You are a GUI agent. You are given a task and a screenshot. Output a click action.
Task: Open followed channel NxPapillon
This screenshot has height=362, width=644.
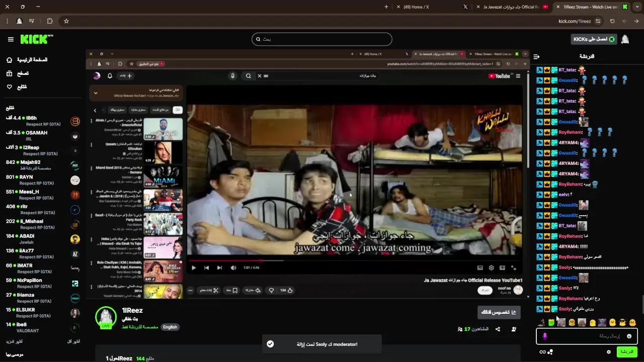tap(42, 283)
